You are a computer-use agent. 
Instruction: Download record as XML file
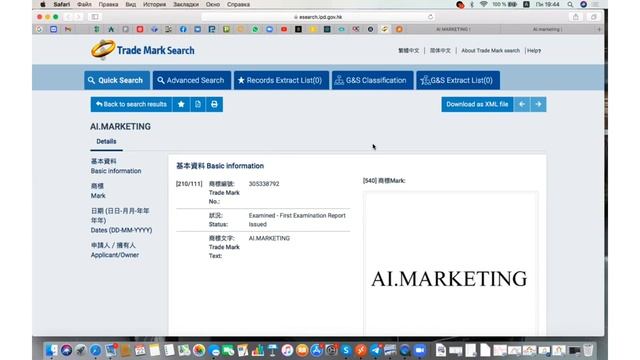click(x=477, y=104)
